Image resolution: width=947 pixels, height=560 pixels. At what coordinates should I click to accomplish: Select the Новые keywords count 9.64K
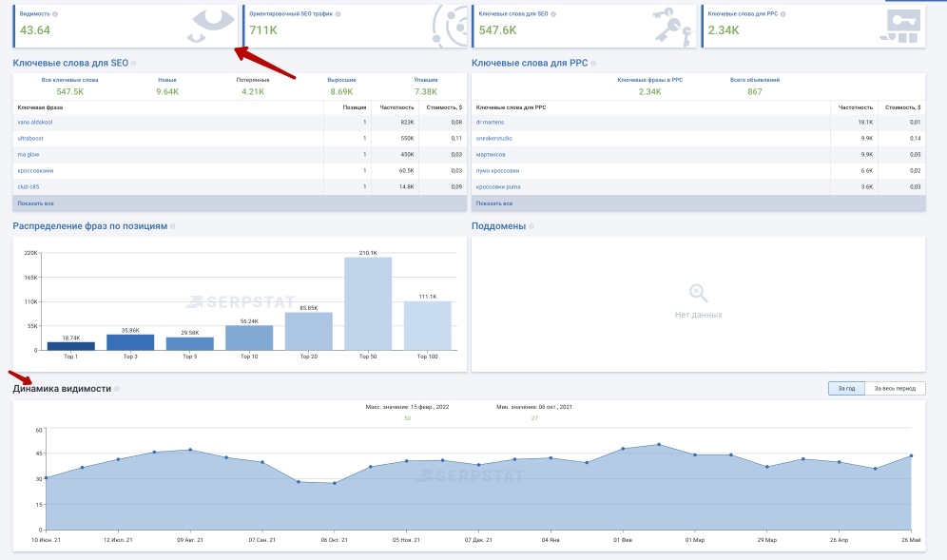click(x=167, y=92)
